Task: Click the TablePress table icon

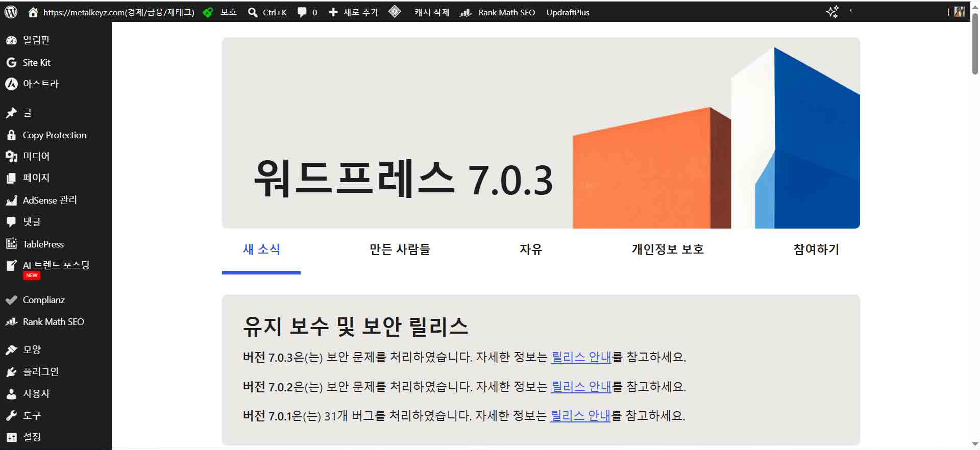Action: coord(11,244)
